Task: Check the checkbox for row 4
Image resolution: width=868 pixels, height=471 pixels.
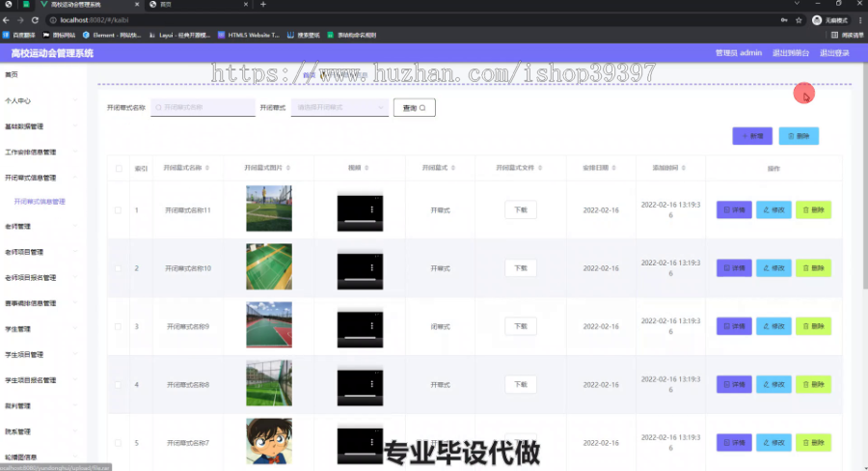Action: tap(118, 384)
